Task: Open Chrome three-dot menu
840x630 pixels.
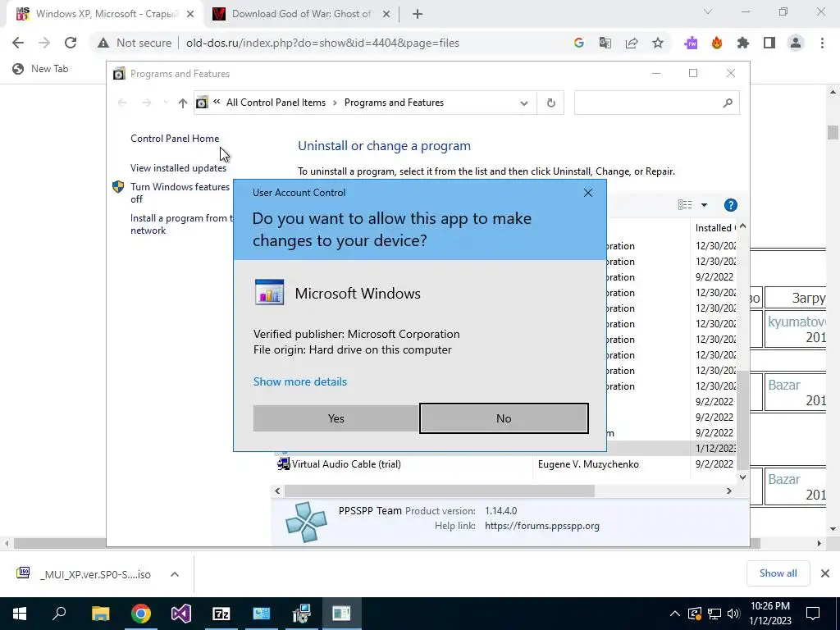Action: point(822,43)
